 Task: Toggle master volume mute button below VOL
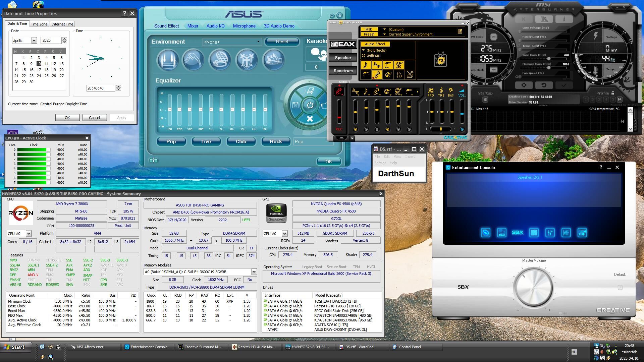[462, 129]
